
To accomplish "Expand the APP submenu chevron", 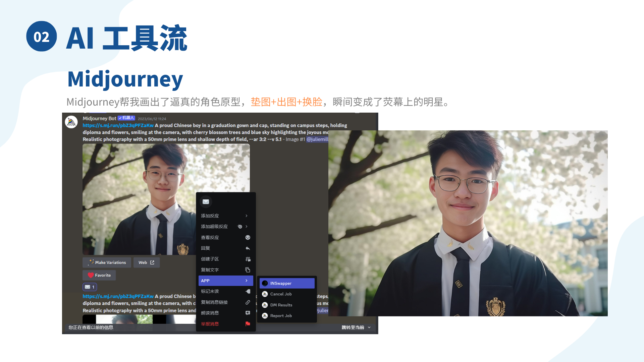I will (247, 281).
